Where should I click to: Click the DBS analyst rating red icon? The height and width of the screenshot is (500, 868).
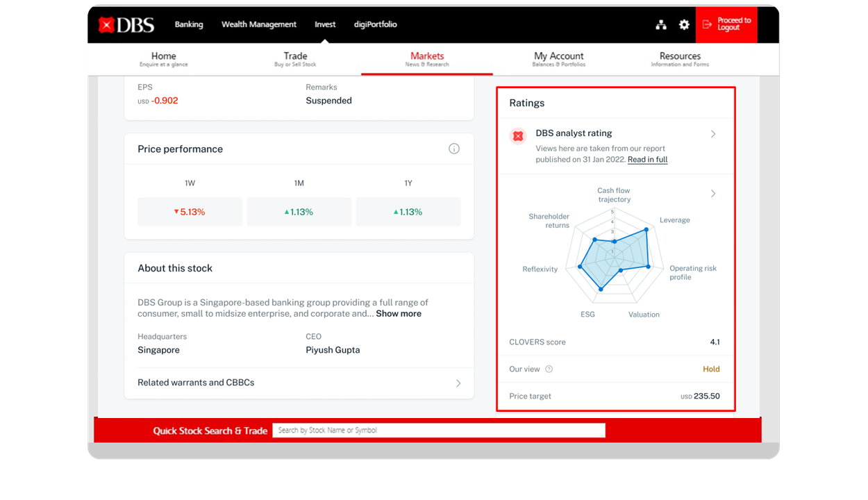(518, 136)
